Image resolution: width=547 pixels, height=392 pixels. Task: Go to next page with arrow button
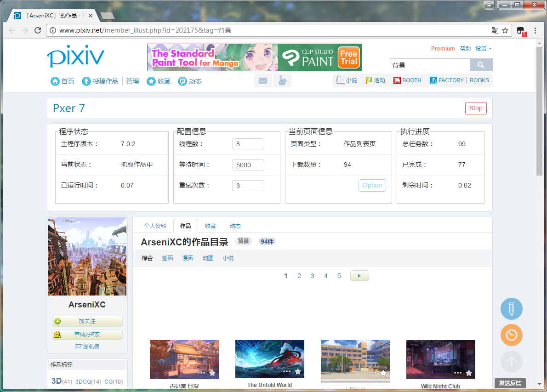(x=359, y=276)
